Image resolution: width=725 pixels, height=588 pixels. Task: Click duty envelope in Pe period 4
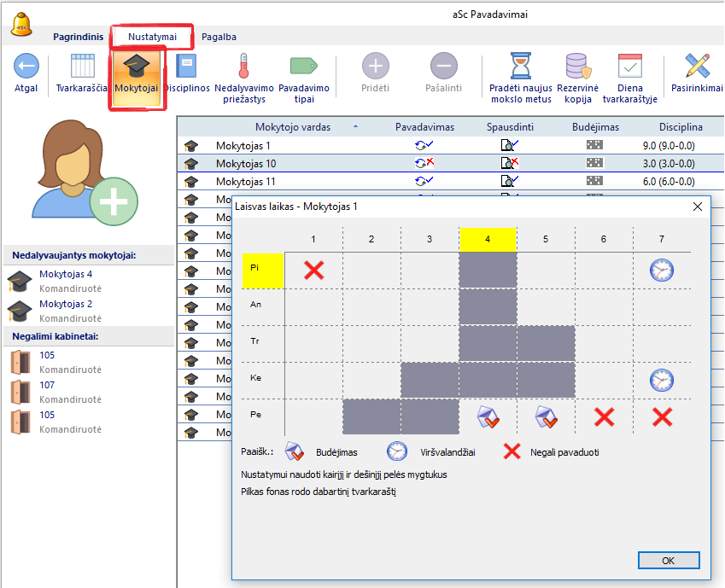[x=488, y=417]
